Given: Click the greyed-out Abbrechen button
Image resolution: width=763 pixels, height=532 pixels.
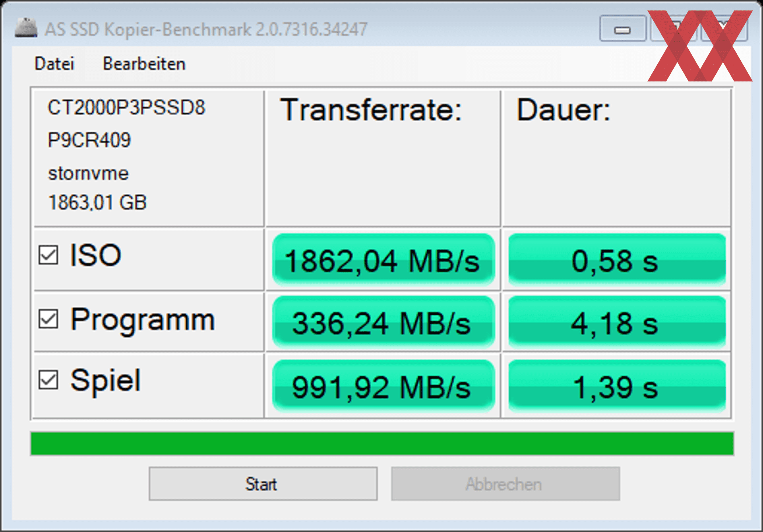Looking at the screenshot, I should pos(505,484).
